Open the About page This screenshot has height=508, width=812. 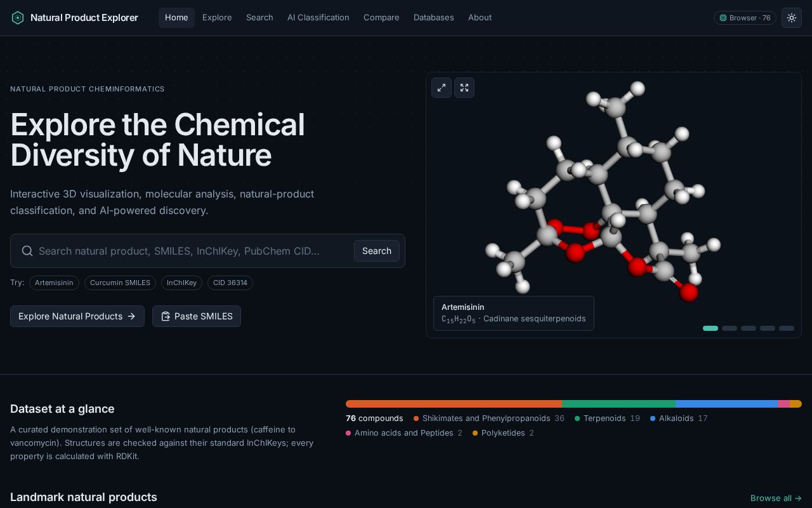(480, 18)
